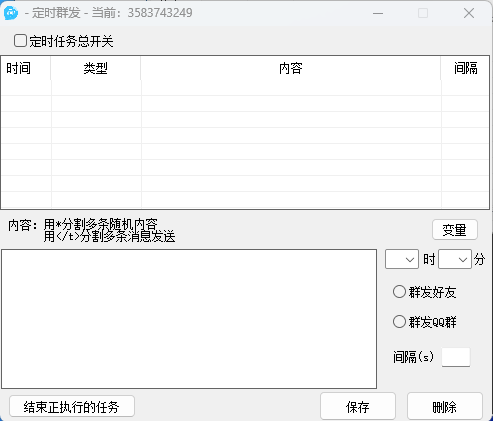This screenshot has height=421, width=493.
Task: Click the 删除 button
Action: tap(445, 406)
